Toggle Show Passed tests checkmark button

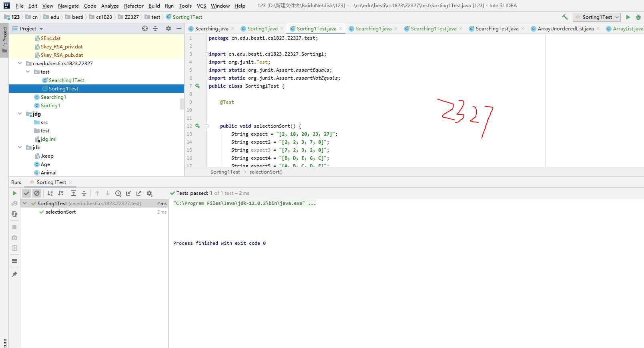tap(26, 193)
